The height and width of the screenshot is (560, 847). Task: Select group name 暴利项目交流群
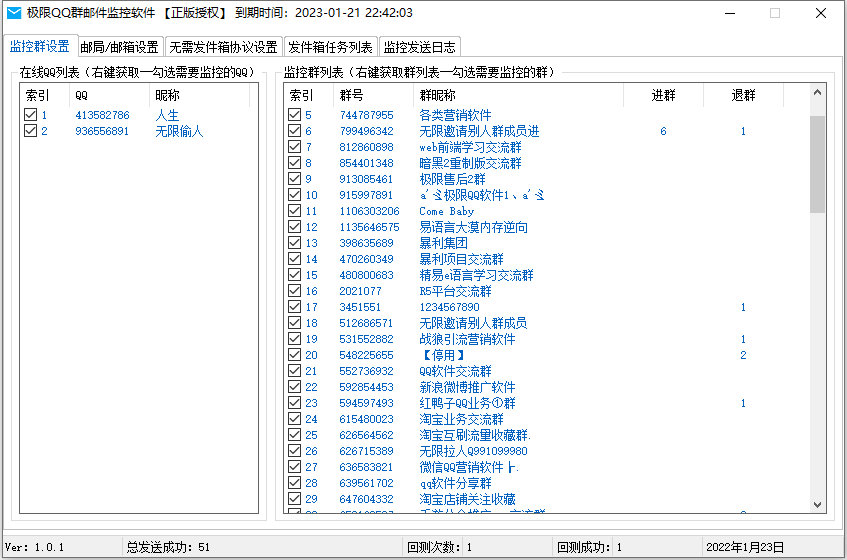[x=461, y=259]
